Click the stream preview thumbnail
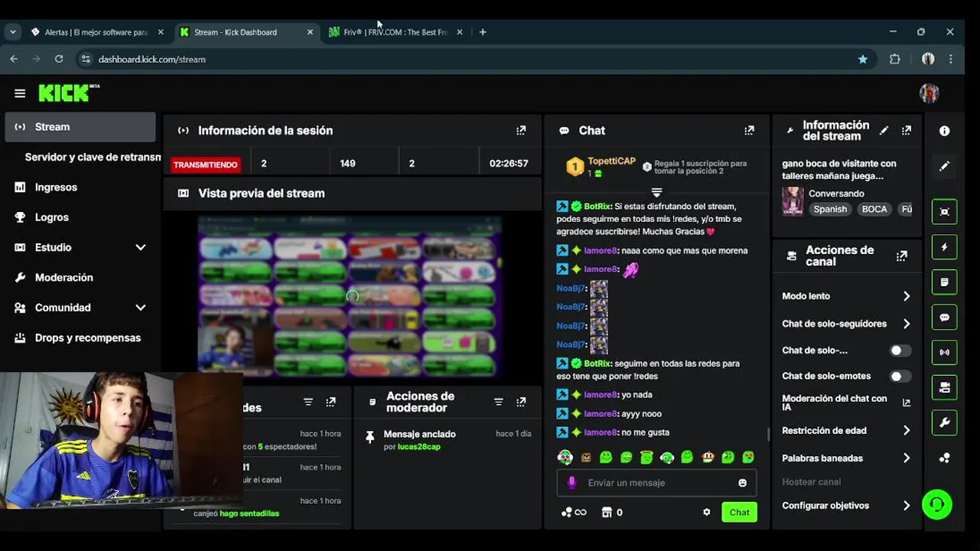This screenshot has height=551, width=980. [x=350, y=295]
